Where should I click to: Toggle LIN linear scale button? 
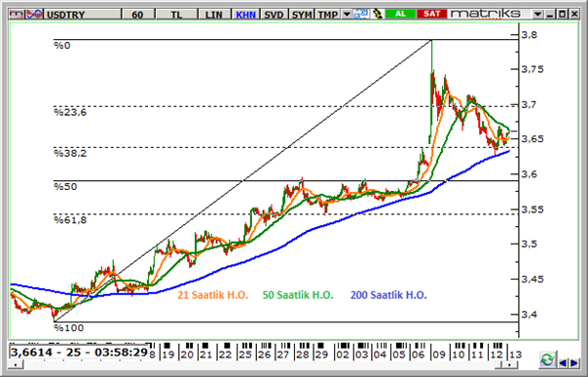[x=214, y=15]
